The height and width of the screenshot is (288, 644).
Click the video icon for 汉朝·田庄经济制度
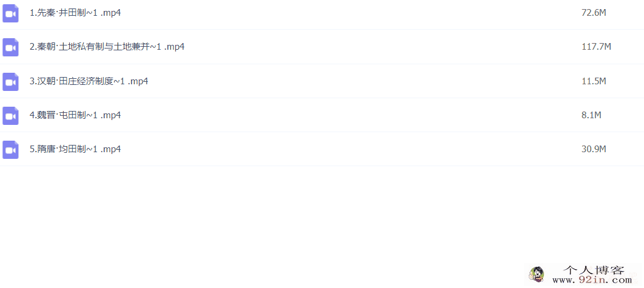coord(10,82)
